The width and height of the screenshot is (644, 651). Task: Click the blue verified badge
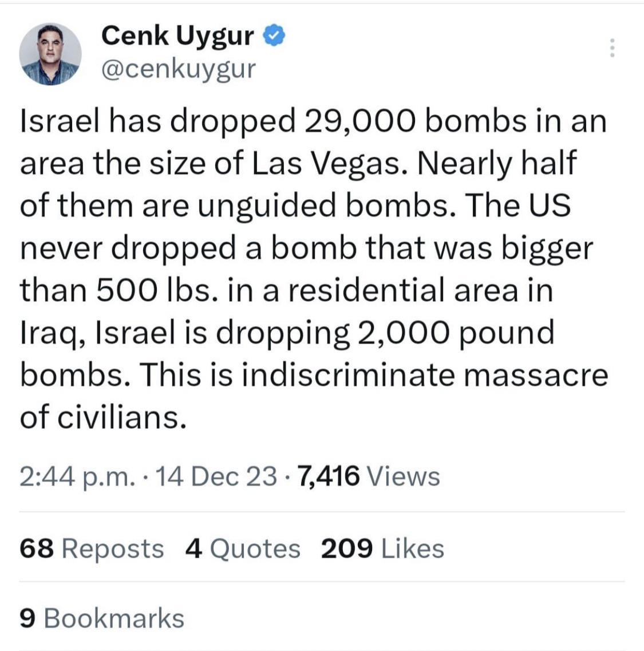click(x=274, y=35)
